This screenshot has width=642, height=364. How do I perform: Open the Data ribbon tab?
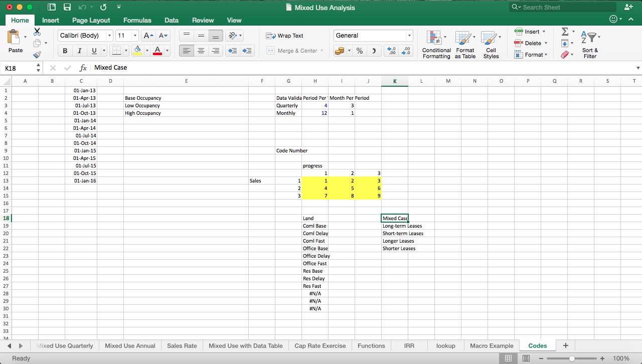coord(172,20)
